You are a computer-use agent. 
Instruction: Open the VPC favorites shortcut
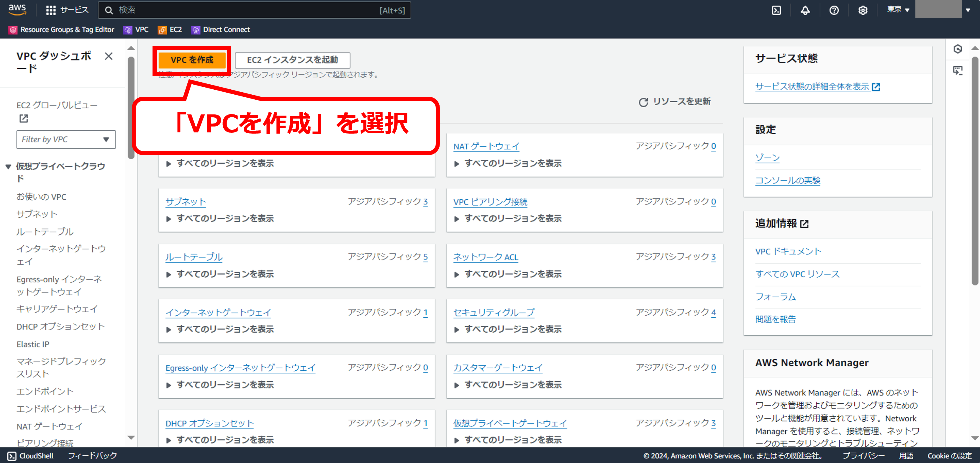tap(136, 30)
